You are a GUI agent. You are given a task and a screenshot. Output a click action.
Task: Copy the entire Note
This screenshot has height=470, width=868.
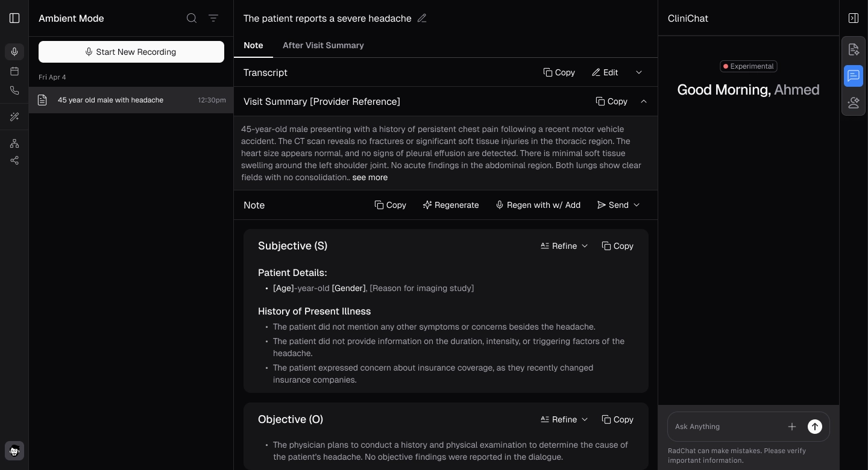coord(390,205)
